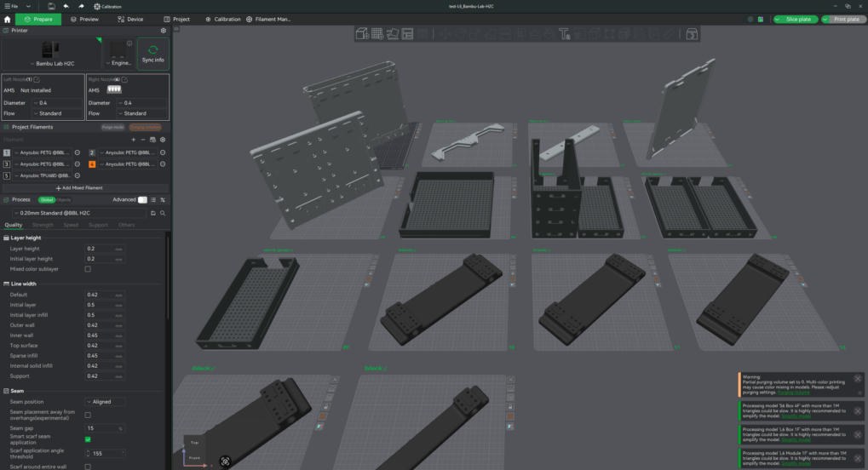Screen dimensions: 868x470
Task: Click Add plate grid toolbar icon
Action: (377, 34)
